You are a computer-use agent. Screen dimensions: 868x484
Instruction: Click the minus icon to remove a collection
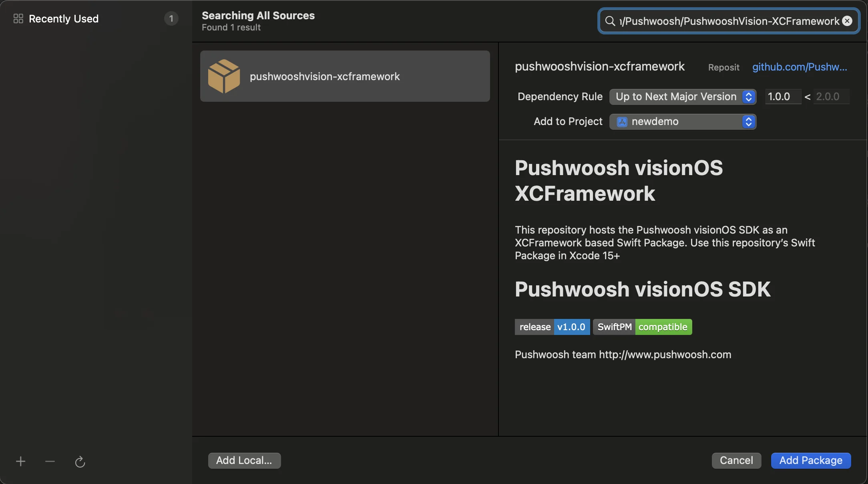click(x=50, y=462)
